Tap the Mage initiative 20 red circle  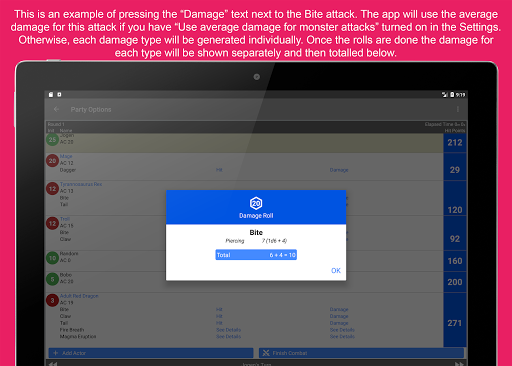click(52, 161)
